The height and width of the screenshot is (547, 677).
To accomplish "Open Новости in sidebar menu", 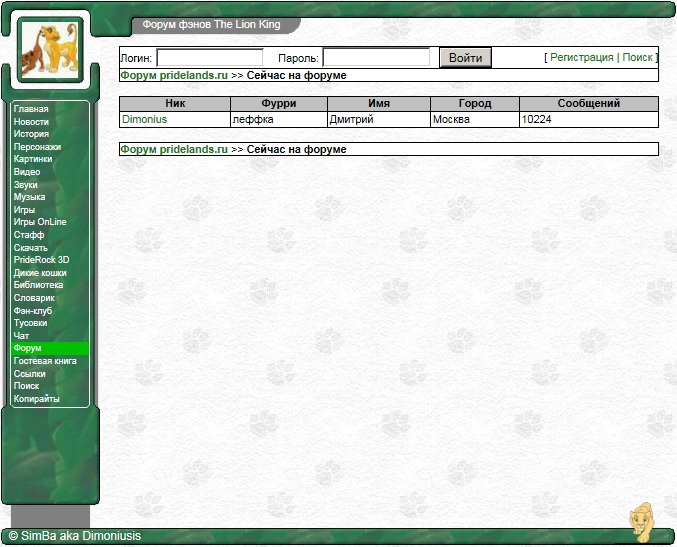I will click(31, 122).
